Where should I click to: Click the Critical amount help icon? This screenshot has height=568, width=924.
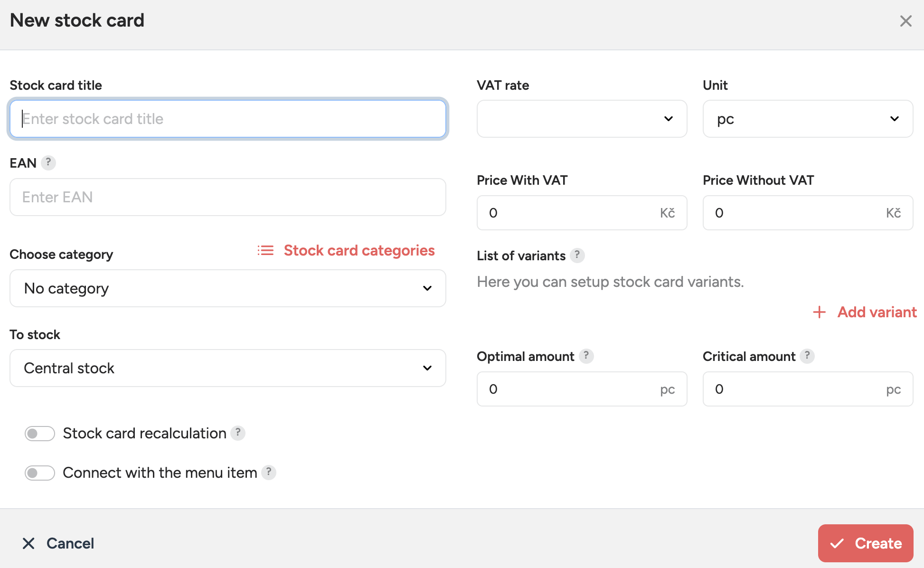coord(807,356)
